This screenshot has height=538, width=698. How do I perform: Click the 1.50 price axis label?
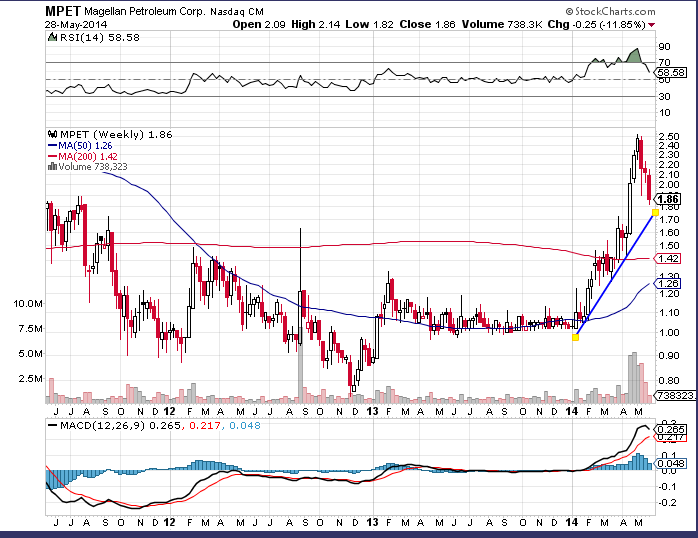click(669, 246)
